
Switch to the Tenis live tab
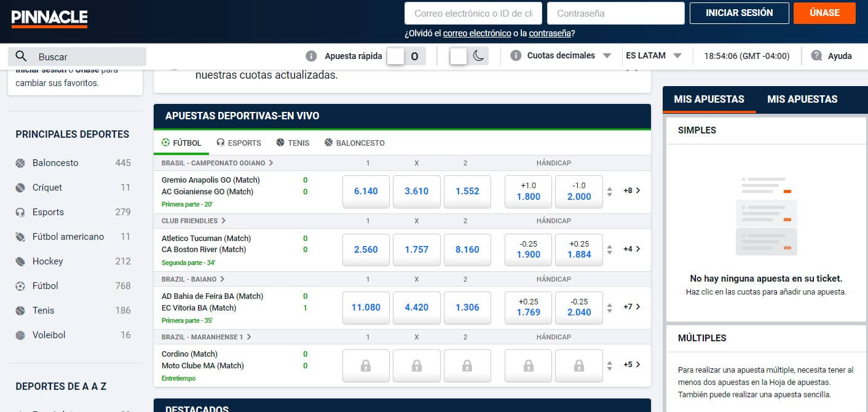point(293,143)
